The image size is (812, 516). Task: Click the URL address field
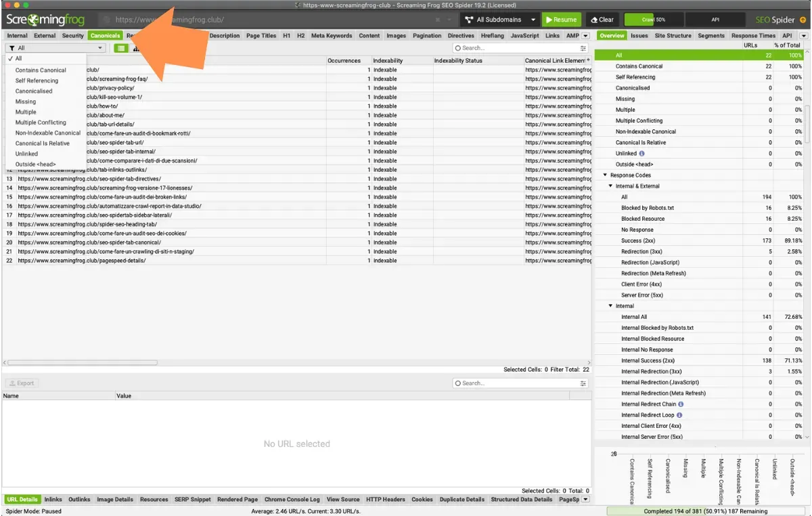pyautogui.click(x=271, y=20)
